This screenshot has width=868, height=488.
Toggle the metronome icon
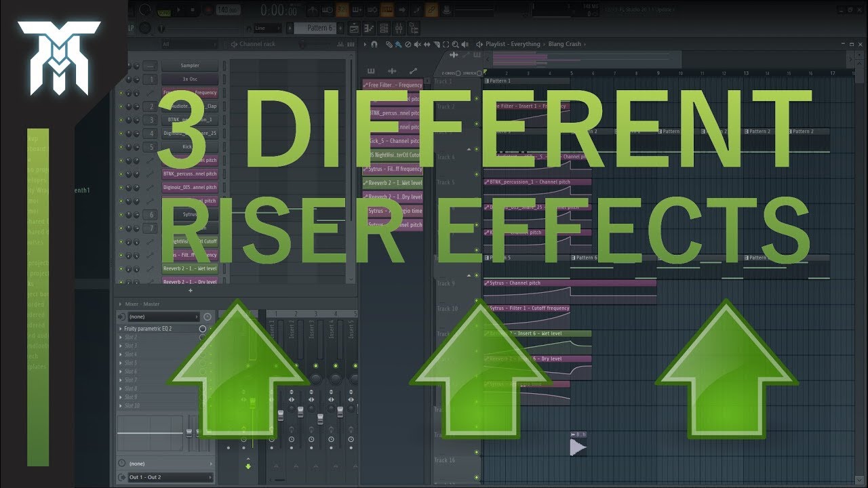pos(313,9)
